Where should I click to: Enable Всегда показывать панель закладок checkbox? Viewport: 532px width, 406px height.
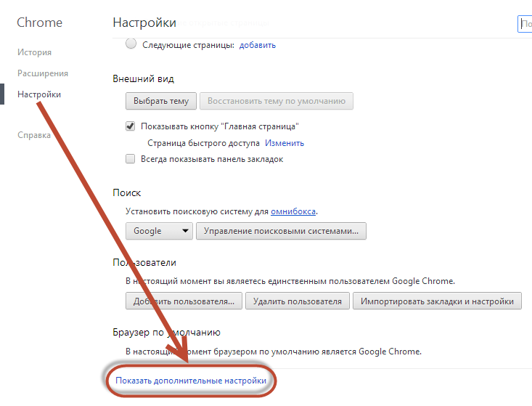(x=131, y=159)
